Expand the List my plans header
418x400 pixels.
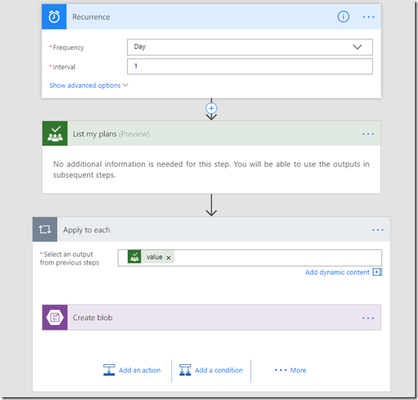(x=211, y=133)
